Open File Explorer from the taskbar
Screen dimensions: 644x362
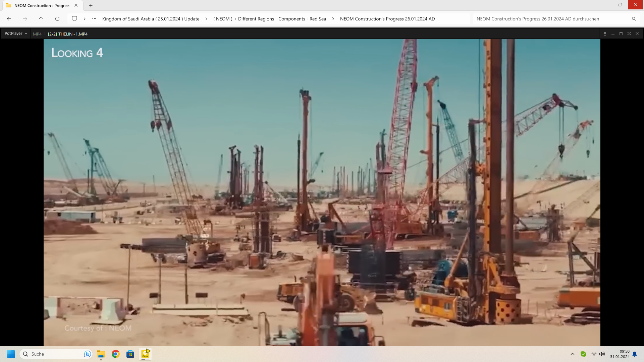click(101, 354)
